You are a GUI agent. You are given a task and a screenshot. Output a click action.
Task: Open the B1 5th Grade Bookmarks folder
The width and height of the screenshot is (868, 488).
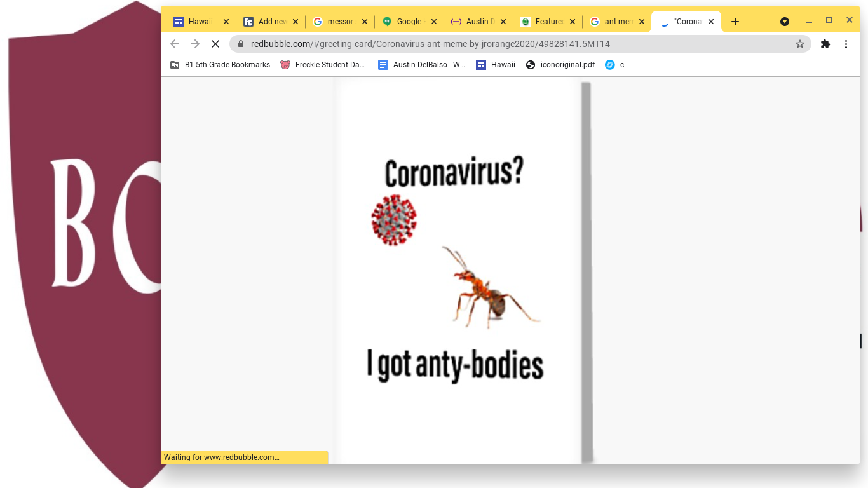point(220,65)
